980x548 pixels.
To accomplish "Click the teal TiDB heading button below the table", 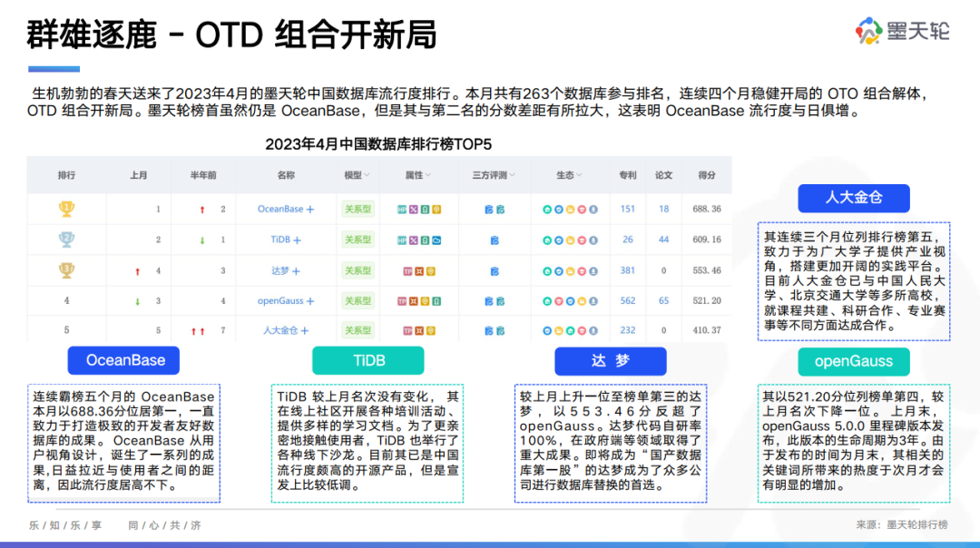I will (368, 360).
